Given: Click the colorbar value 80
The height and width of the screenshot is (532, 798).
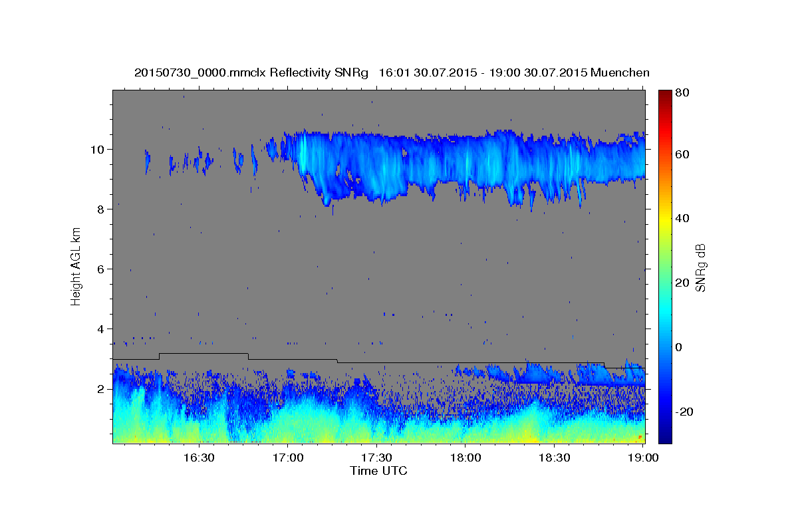Looking at the screenshot, I should pos(682,93).
